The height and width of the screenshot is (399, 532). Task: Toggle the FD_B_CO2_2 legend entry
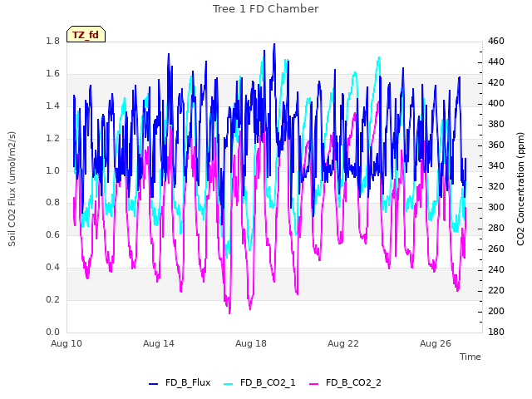346,382
